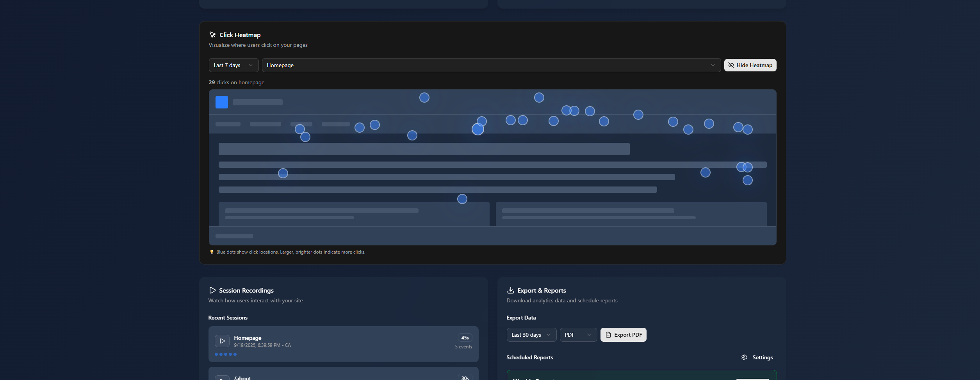Open the Last 7 days dropdown

tap(233, 65)
